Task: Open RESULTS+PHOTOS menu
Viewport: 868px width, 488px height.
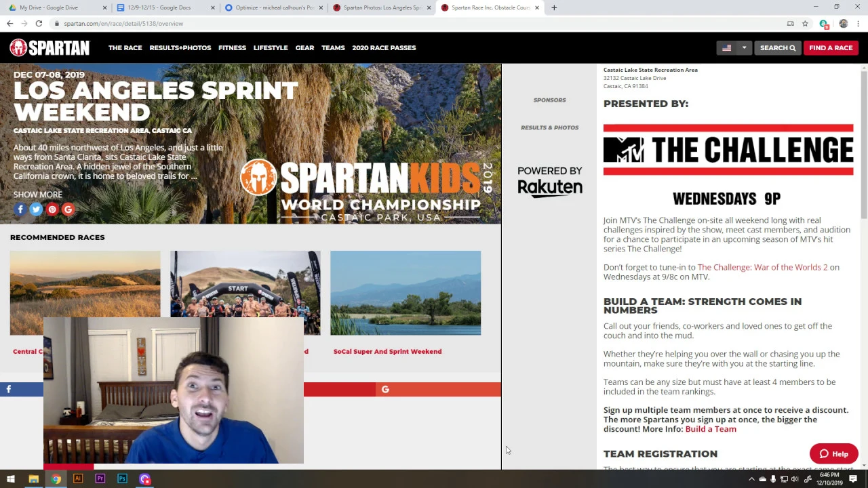Action: [180, 48]
